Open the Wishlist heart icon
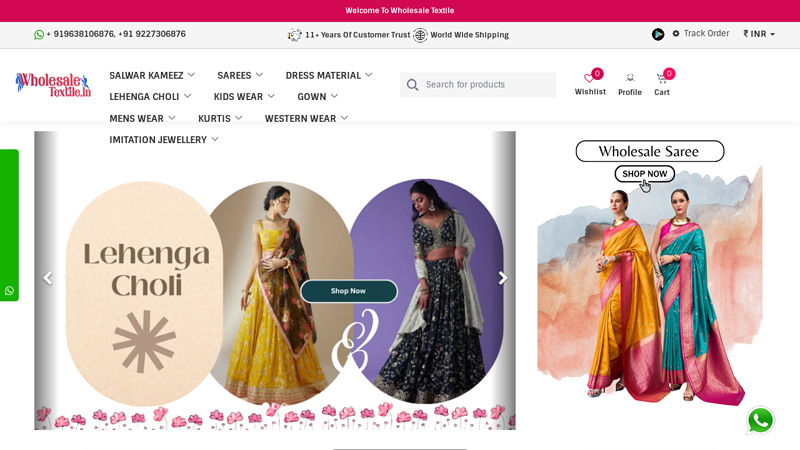This screenshot has width=800, height=450. click(589, 78)
